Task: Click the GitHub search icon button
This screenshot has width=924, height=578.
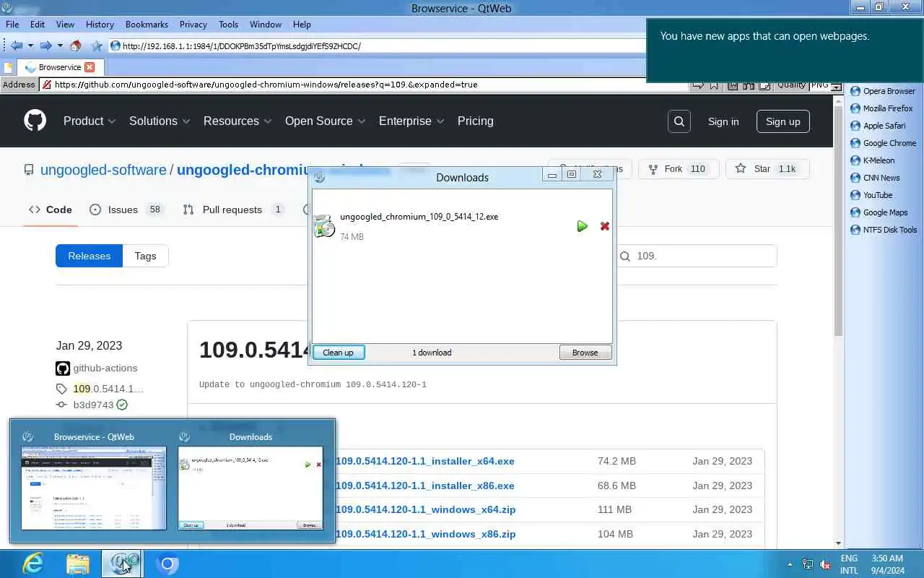Action: tap(679, 121)
